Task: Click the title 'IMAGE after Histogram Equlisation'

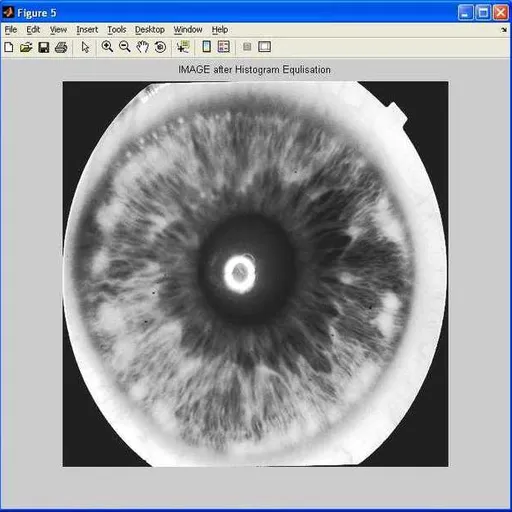Action: click(x=254, y=70)
